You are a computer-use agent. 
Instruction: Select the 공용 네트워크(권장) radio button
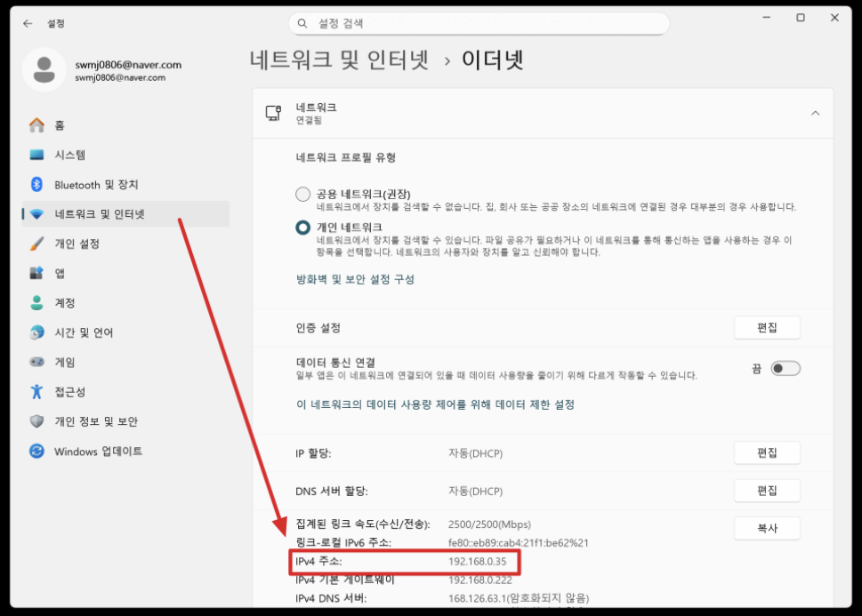[x=303, y=194]
